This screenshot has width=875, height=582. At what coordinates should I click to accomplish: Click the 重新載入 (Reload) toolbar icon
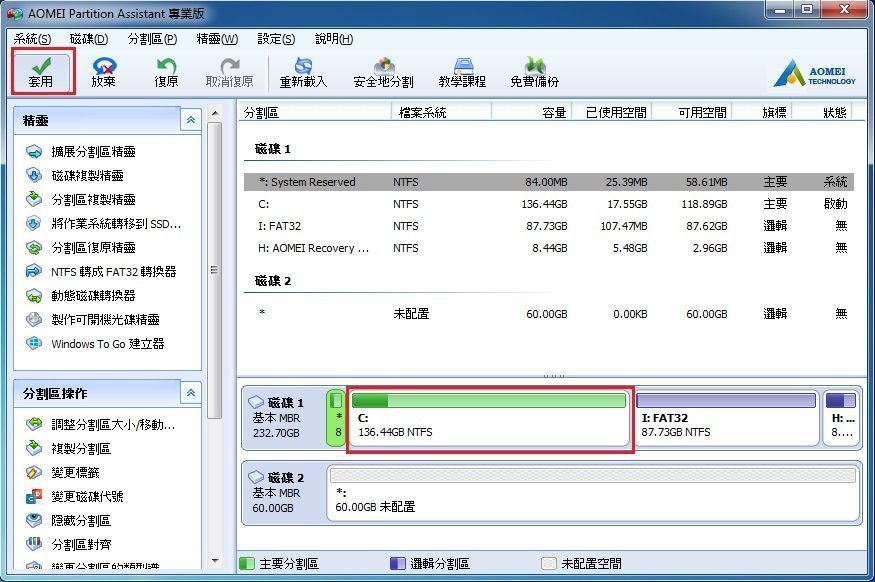(x=303, y=71)
